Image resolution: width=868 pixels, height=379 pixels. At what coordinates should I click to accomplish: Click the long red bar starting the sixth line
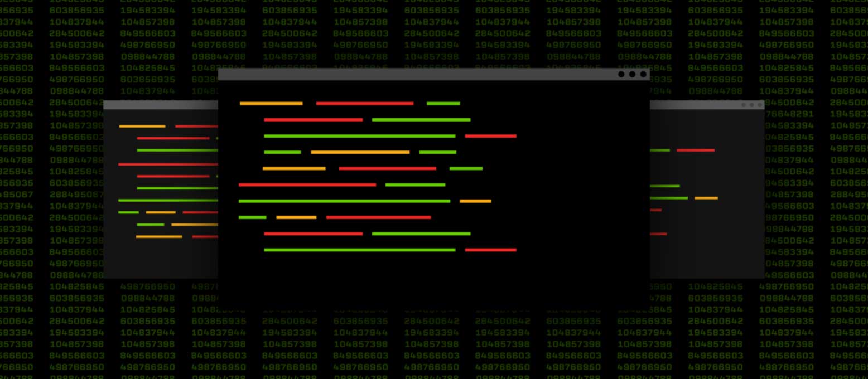click(x=307, y=185)
